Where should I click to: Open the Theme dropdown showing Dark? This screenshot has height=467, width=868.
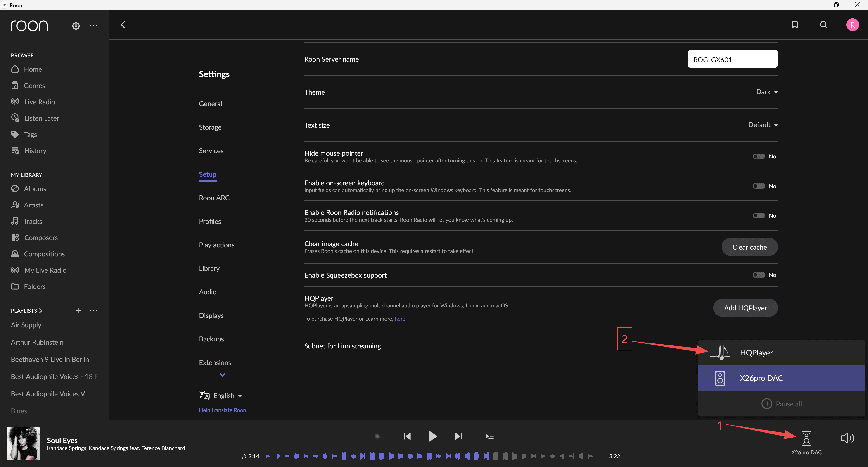(x=767, y=92)
